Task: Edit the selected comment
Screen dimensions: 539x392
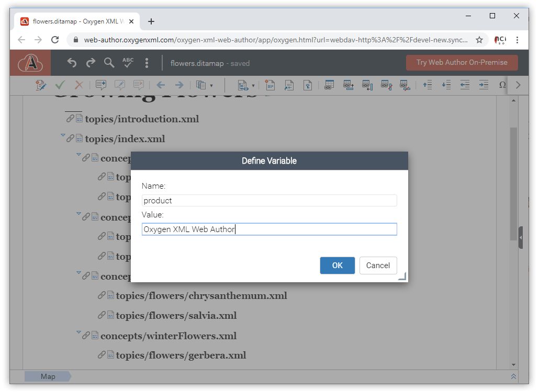Action: [120, 85]
